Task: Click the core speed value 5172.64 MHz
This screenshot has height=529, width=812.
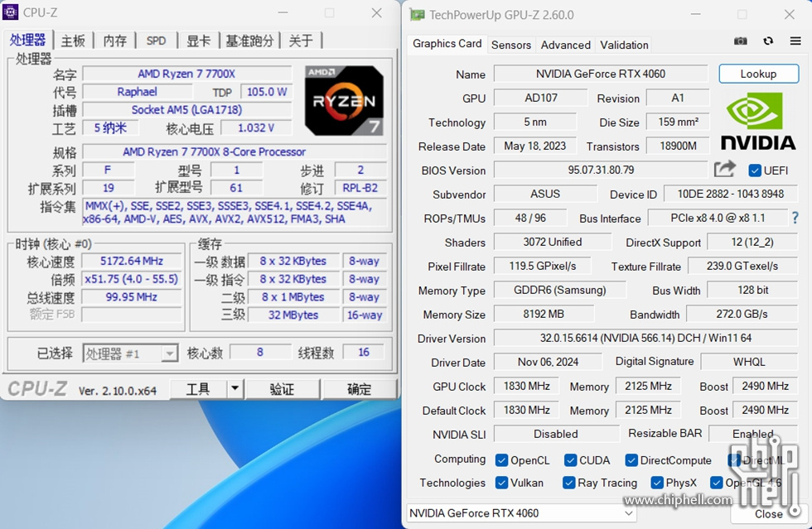Action: tap(132, 261)
